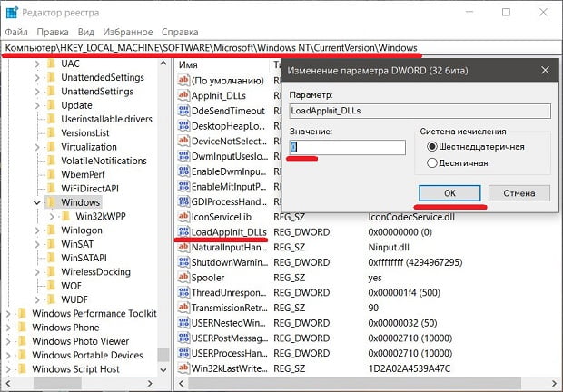Expand the Windows Performance Toolkit key
563x392 pixels.
coord(8,315)
